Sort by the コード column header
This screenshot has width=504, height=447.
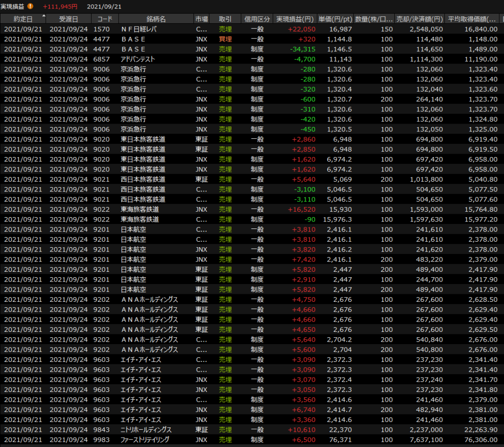pyautogui.click(x=105, y=19)
